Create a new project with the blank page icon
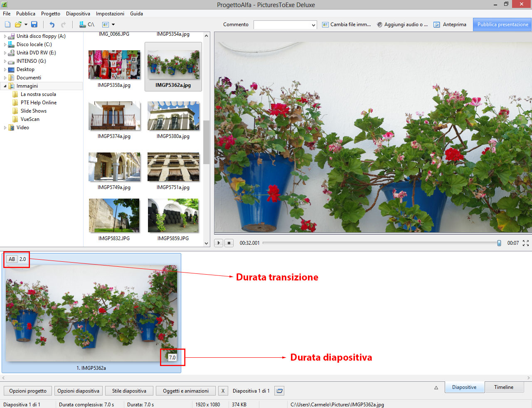The width and height of the screenshot is (532, 408). (7, 25)
